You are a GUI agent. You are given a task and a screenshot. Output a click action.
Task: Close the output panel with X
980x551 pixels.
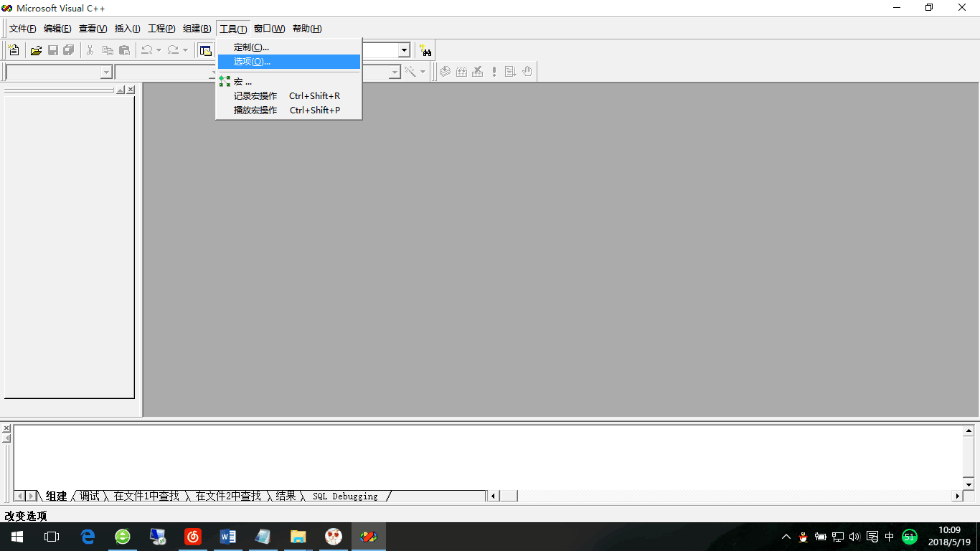coord(6,428)
